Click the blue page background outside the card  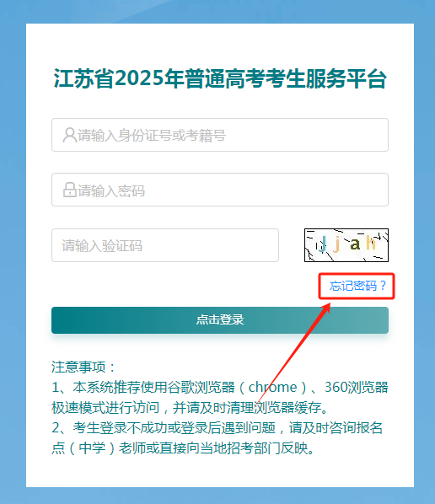(x=12, y=250)
